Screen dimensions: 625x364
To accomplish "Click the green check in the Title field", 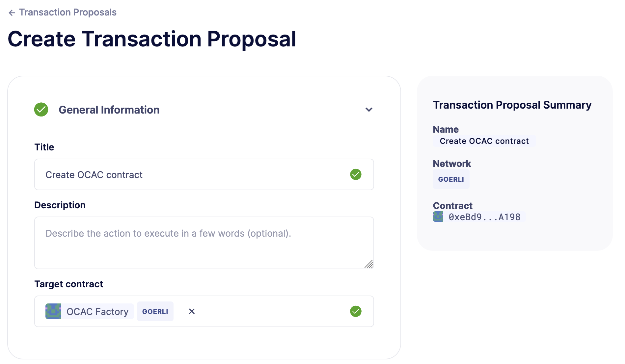I will point(355,174).
